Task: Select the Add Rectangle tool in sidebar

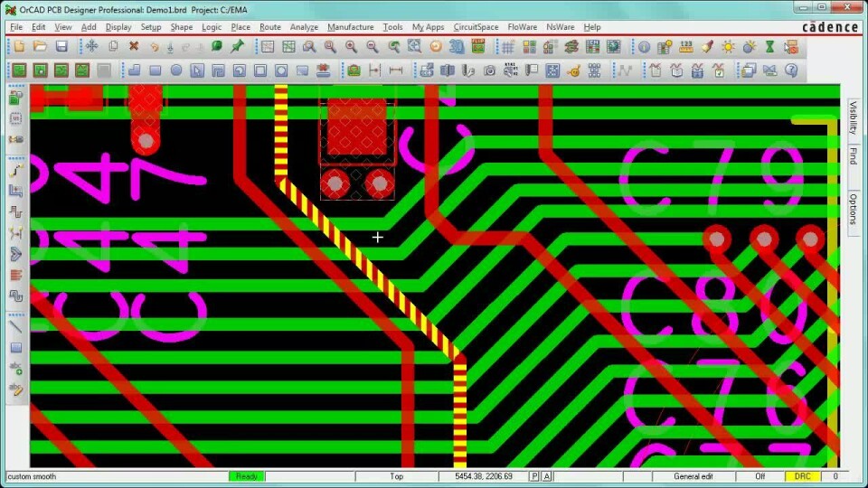Action: pos(16,347)
